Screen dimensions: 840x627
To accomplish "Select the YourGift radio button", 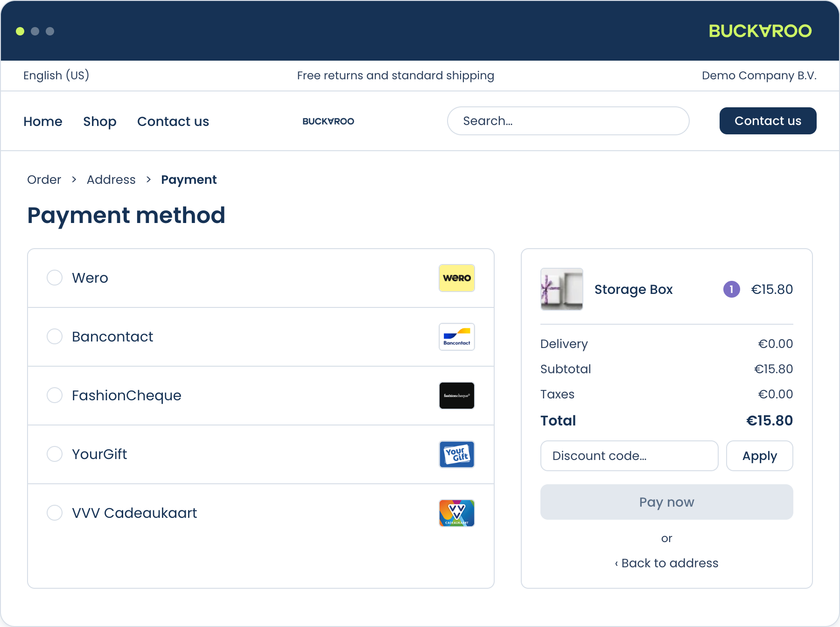I will [55, 454].
